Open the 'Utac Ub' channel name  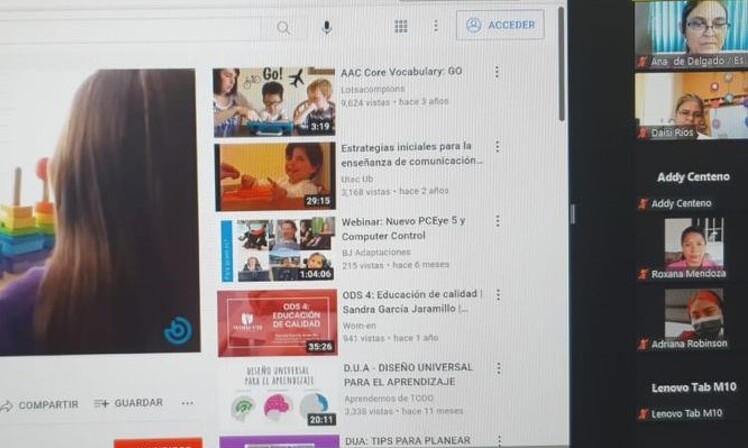pyautogui.click(x=357, y=179)
